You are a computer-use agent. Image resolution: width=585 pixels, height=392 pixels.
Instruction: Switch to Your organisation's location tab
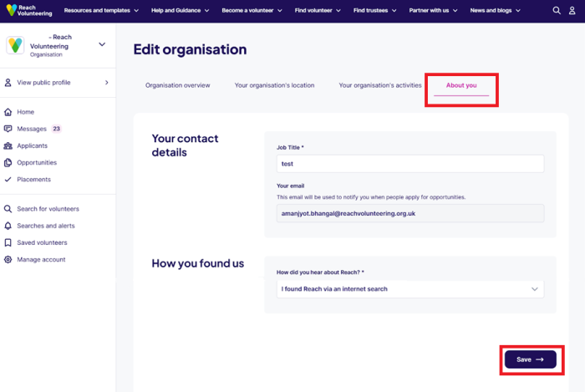(x=274, y=85)
